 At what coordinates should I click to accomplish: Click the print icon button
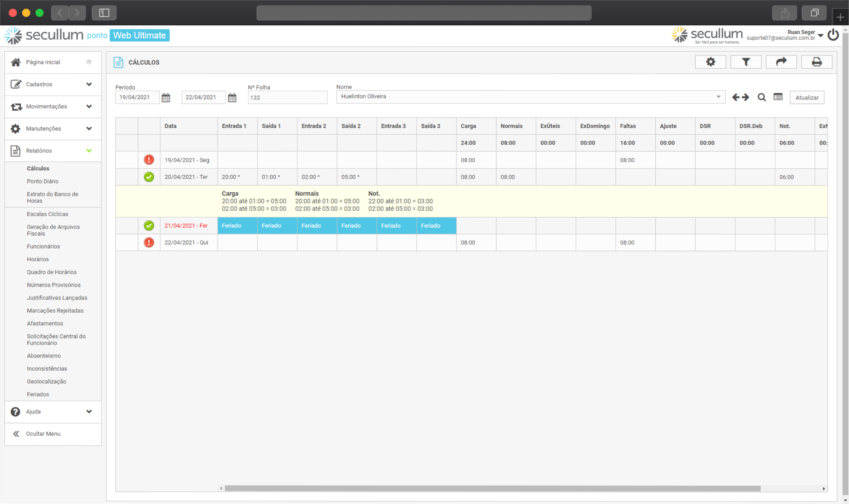coord(816,62)
